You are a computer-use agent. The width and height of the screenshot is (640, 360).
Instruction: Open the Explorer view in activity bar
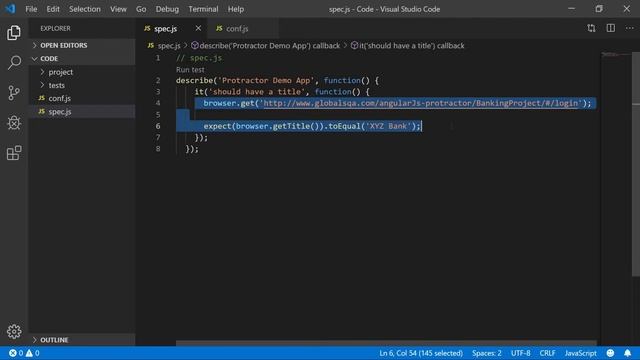tap(14, 33)
